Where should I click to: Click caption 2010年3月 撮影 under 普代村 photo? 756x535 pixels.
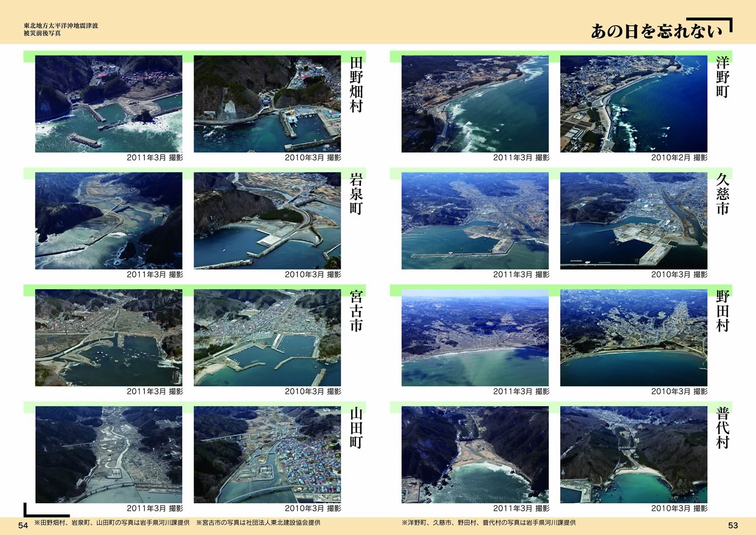[x=679, y=508]
